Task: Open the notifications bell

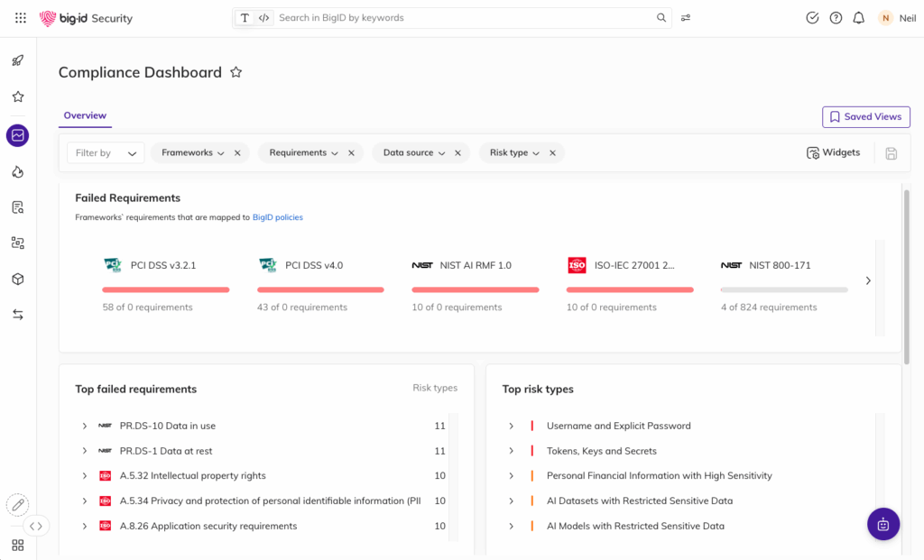Action: pos(859,18)
